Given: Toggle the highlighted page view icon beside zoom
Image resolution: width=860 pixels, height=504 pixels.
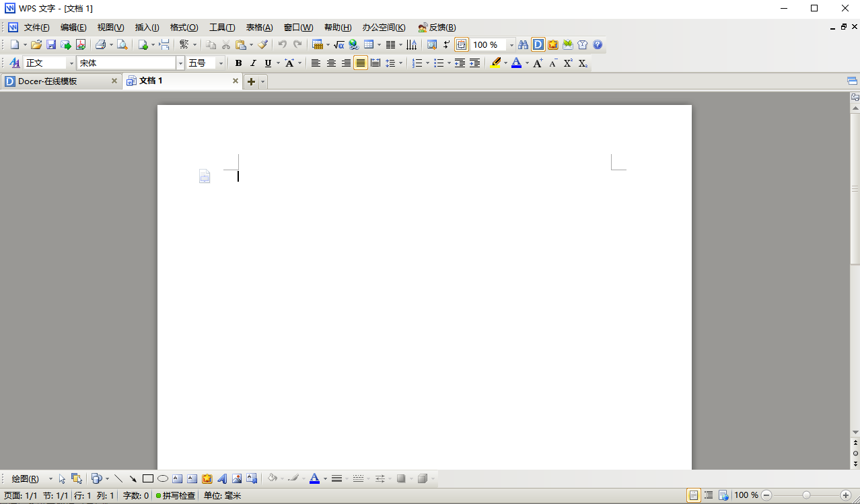Looking at the screenshot, I should (x=462, y=45).
